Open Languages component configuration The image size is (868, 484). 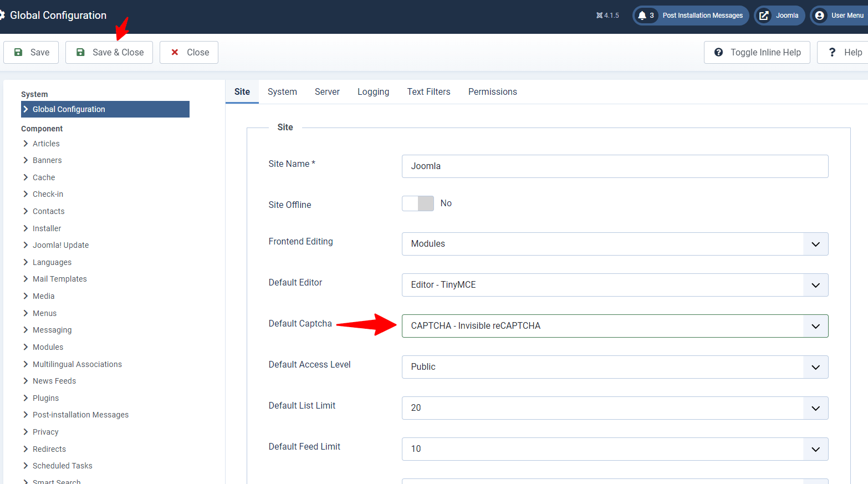[x=52, y=262]
